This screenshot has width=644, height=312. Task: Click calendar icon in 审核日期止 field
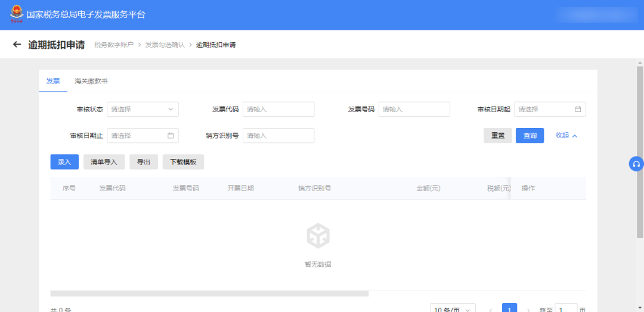(x=171, y=136)
